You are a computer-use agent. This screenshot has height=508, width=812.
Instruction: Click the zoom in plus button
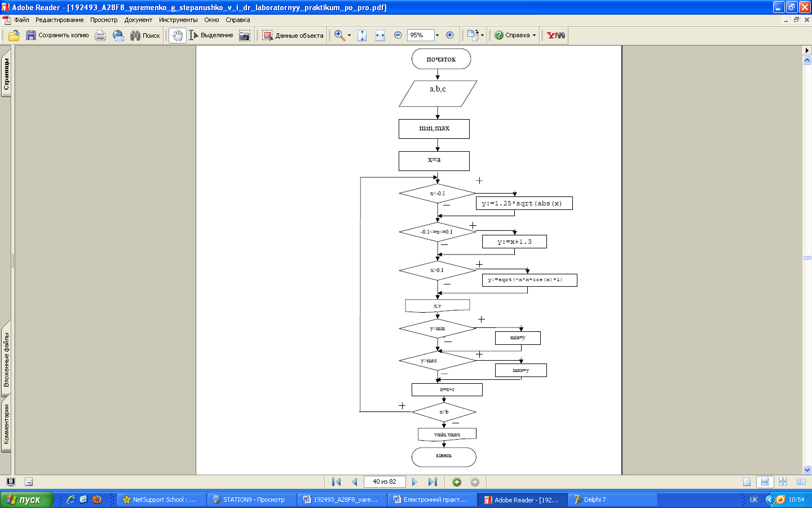coord(450,35)
